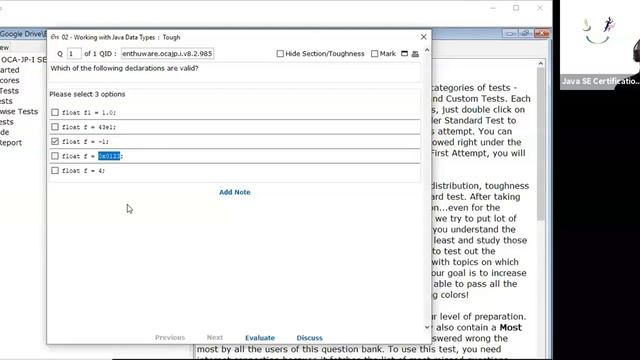The width and height of the screenshot is (640, 360).
Task: Enable Hide Section/Toughness checkbox
Action: click(x=280, y=53)
